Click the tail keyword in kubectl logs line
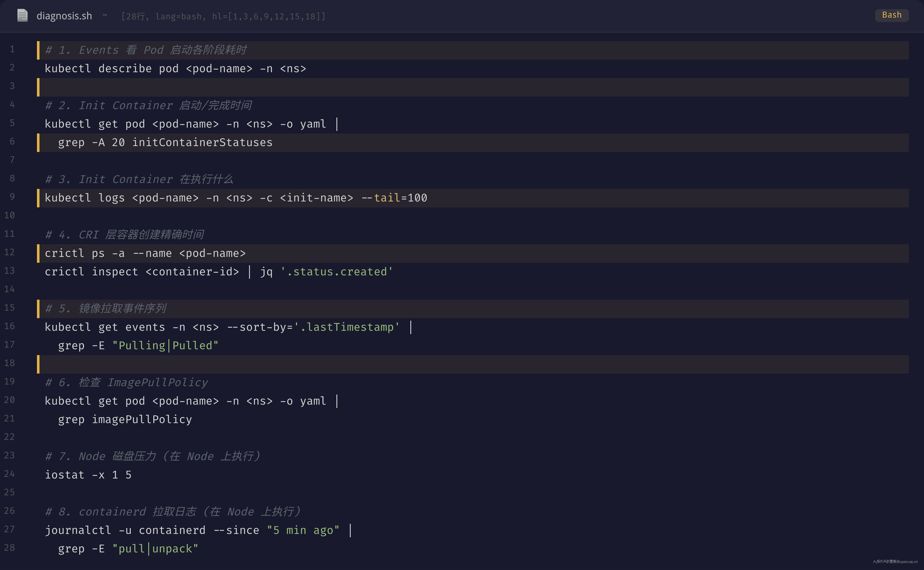The width and height of the screenshot is (924, 570). [387, 198]
